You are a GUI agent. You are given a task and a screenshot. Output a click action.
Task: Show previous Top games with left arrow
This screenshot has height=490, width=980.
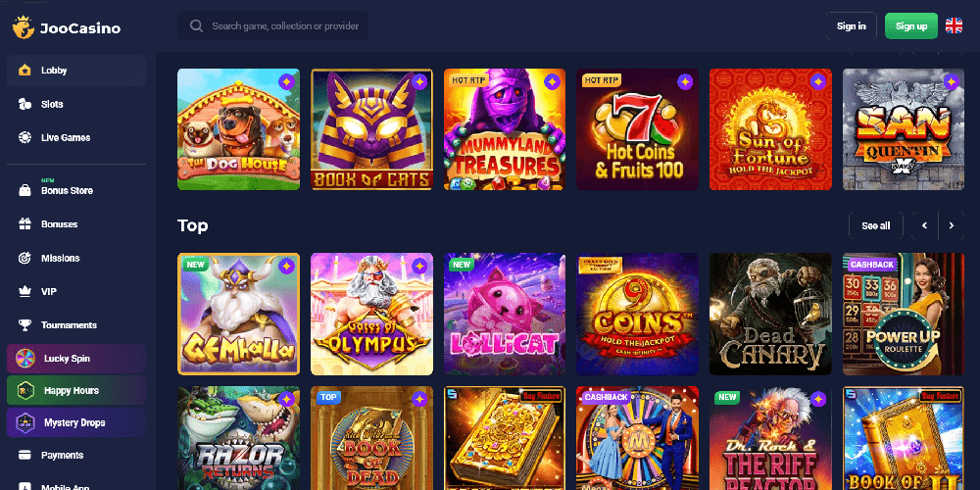(x=925, y=225)
